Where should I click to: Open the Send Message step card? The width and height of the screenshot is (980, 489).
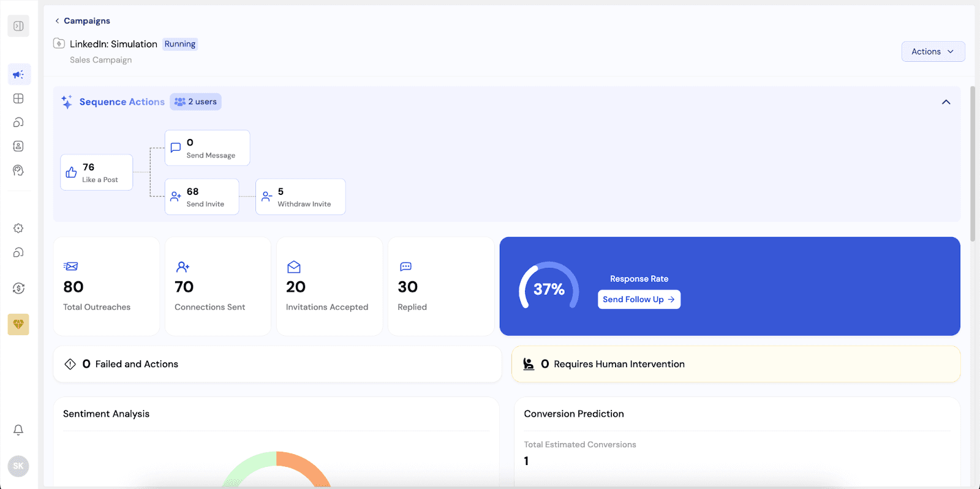tap(207, 148)
